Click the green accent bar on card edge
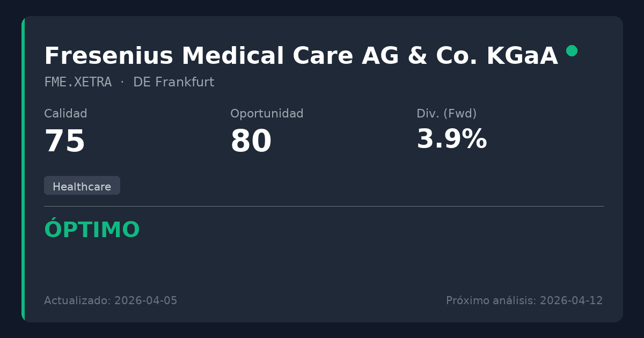This screenshot has height=338, width=644. [x=23, y=169]
